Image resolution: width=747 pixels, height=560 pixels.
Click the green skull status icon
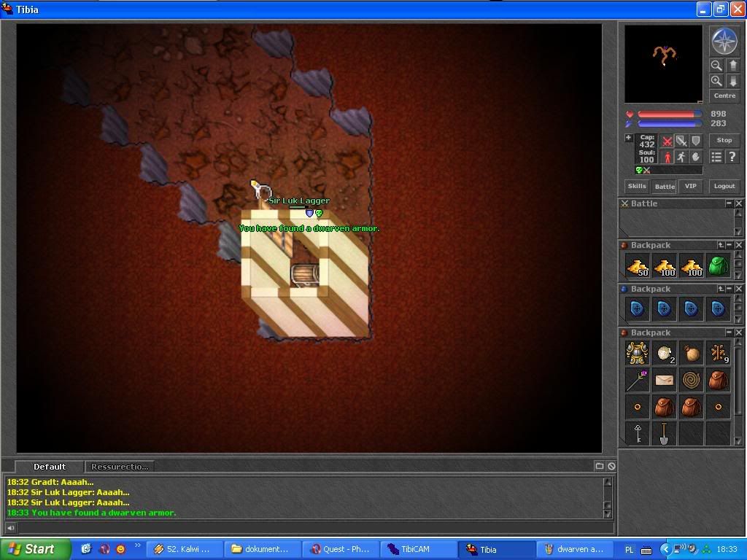(639, 170)
